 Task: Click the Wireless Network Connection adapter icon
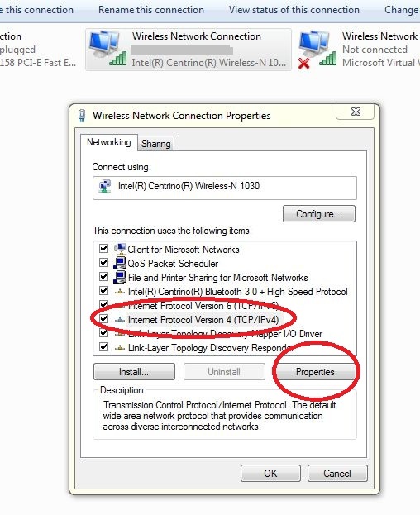[x=107, y=48]
